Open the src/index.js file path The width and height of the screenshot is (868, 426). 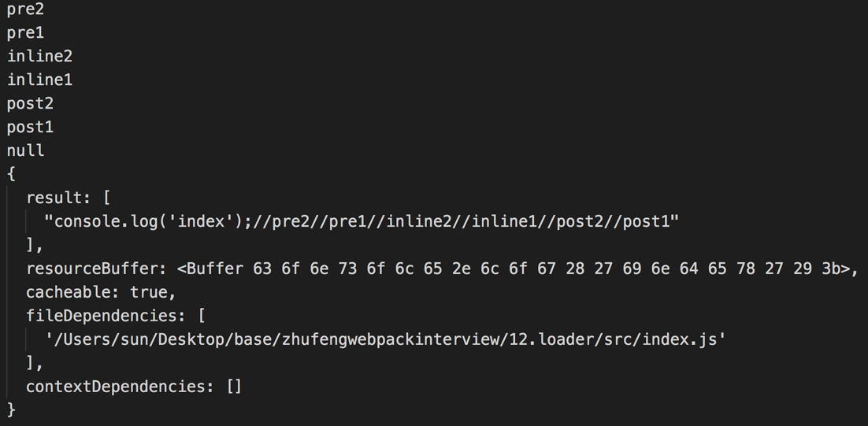coord(386,339)
